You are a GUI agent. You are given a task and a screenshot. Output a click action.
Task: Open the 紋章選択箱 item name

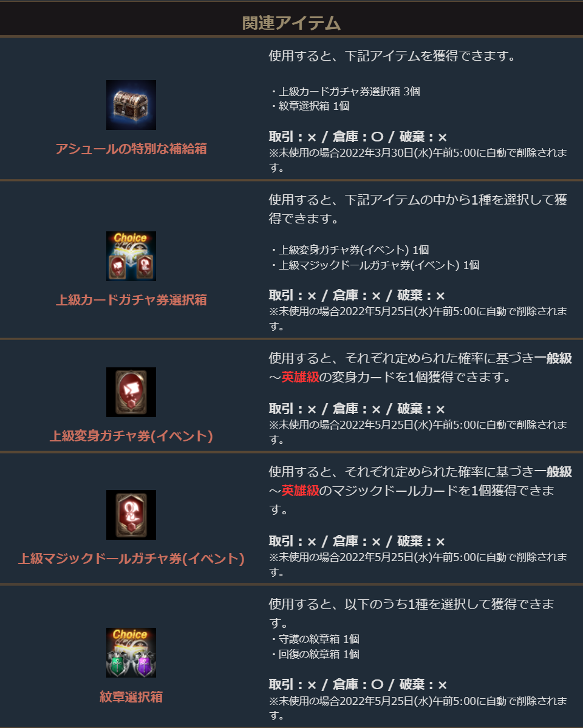[131, 696]
